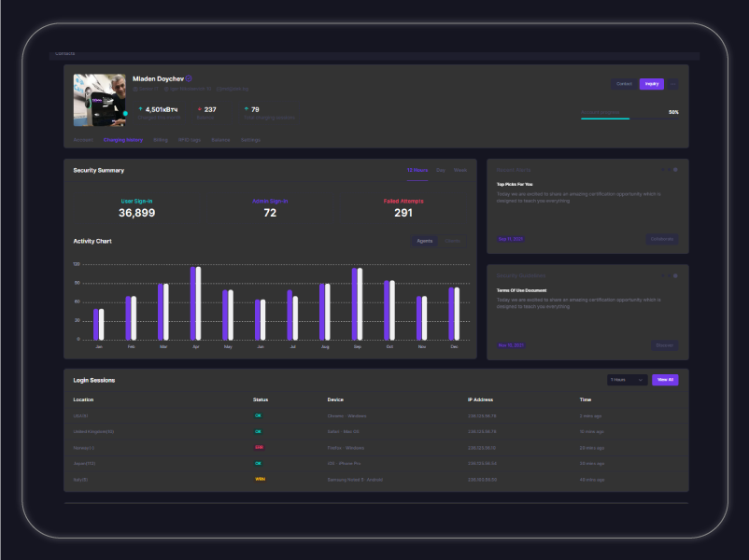Toggle the chart view option beside Agents
The width and height of the screenshot is (749, 560).
(x=452, y=241)
